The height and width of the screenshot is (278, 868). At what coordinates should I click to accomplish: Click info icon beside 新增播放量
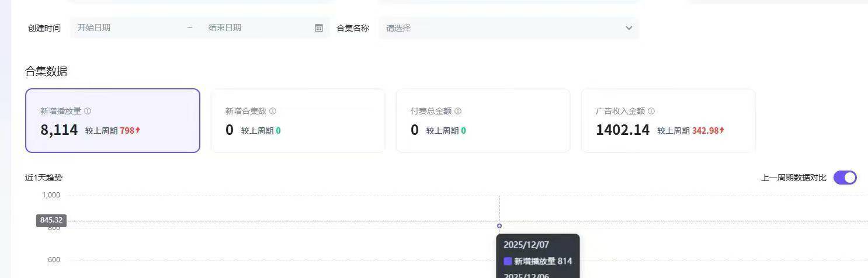88,111
